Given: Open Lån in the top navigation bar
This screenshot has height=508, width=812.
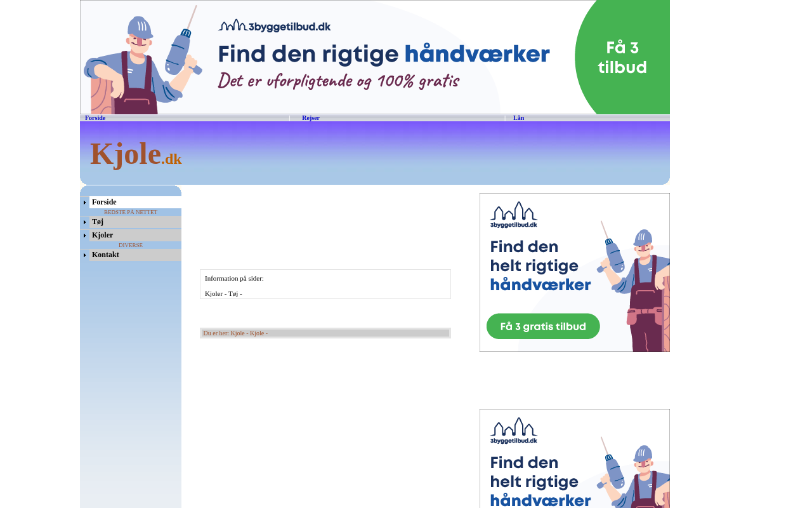Looking at the screenshot, I should pos(518,118).
